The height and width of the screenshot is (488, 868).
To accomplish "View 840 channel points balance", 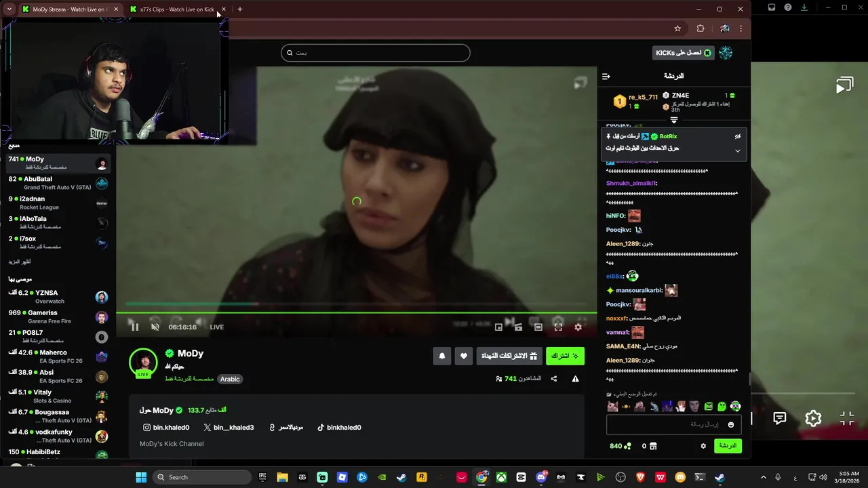I will (x=620, y=446).
